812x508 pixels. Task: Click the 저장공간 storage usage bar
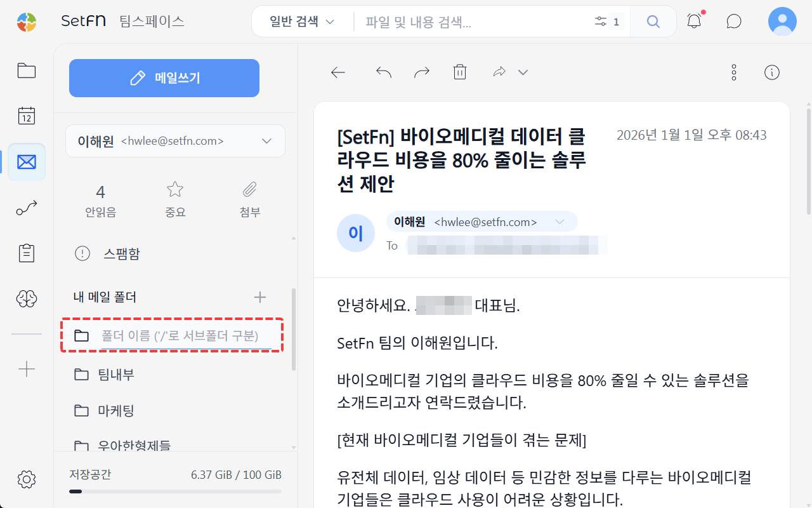click(175, 491)
